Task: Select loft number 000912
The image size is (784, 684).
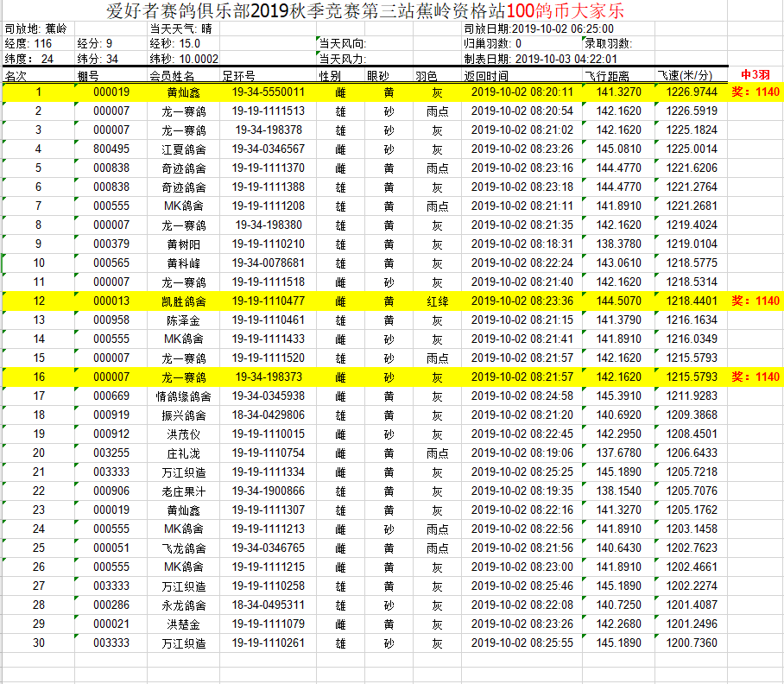Action: (111, 434)
